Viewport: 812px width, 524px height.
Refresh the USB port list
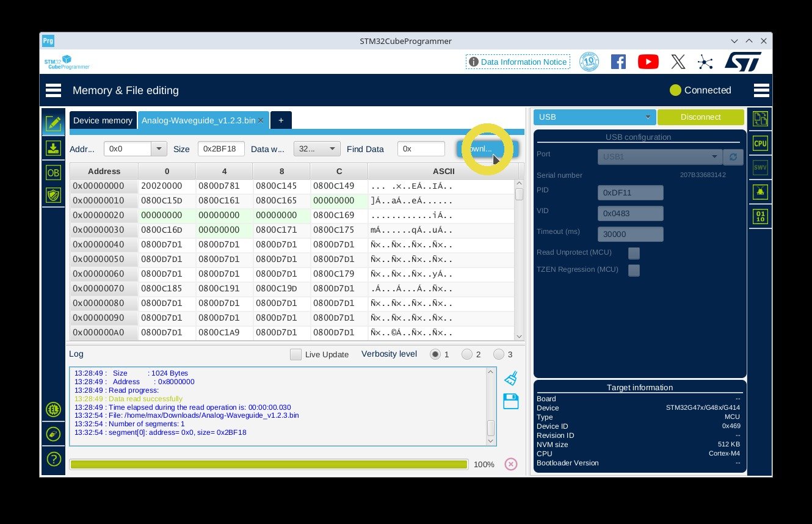[733, 157]
